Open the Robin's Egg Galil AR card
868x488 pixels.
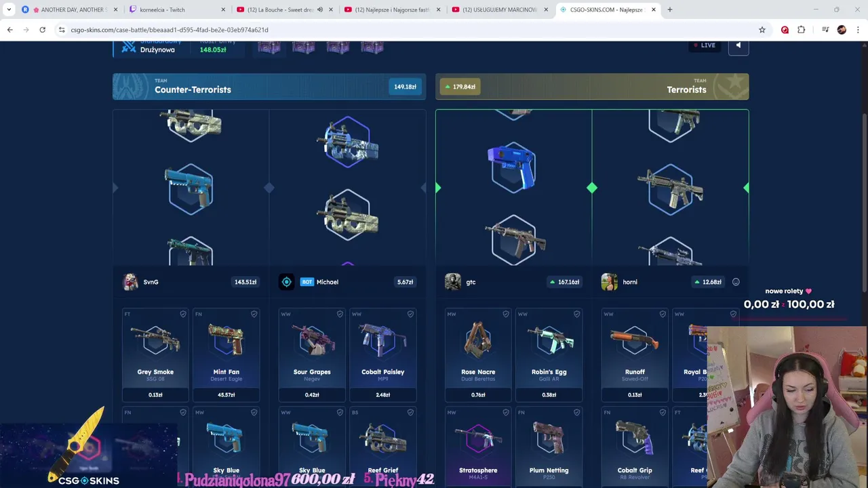(x=549, y=356)
